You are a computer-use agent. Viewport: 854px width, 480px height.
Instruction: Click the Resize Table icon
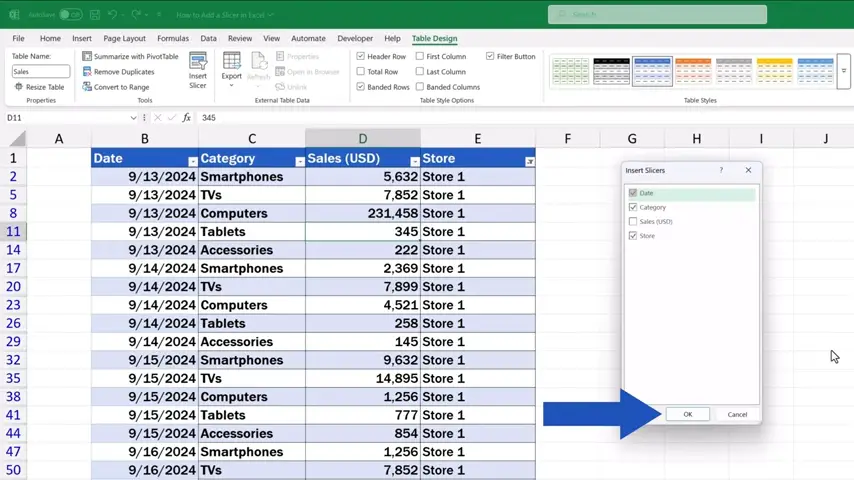point(18,87)
